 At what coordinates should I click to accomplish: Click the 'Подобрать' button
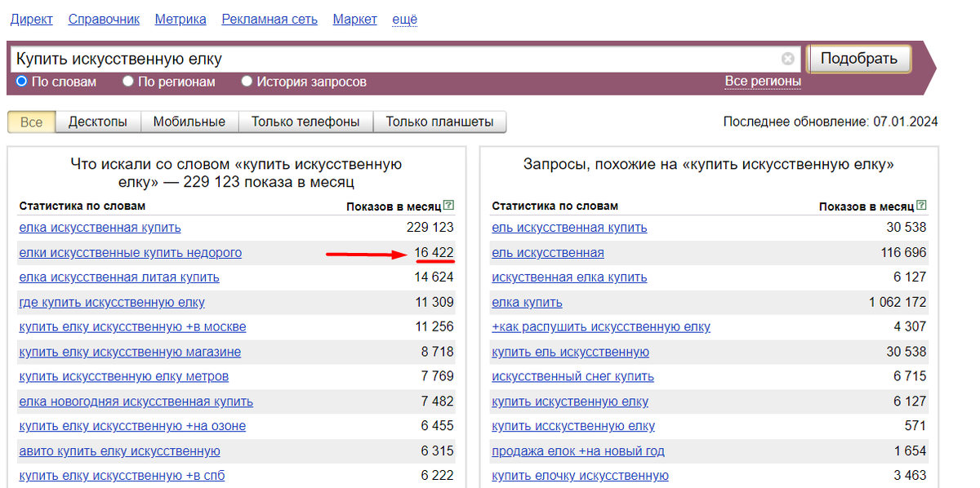pyautogui.click(x=858, y=59)
